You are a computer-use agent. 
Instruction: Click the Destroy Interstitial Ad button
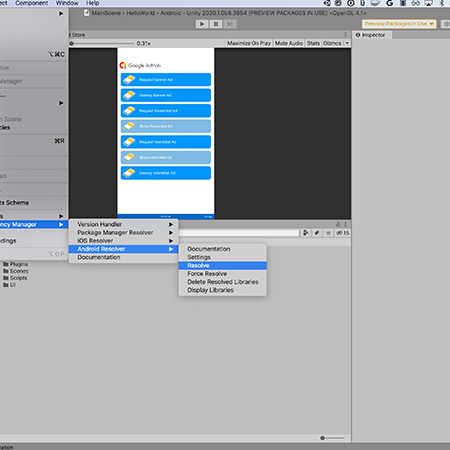point(166,173)
